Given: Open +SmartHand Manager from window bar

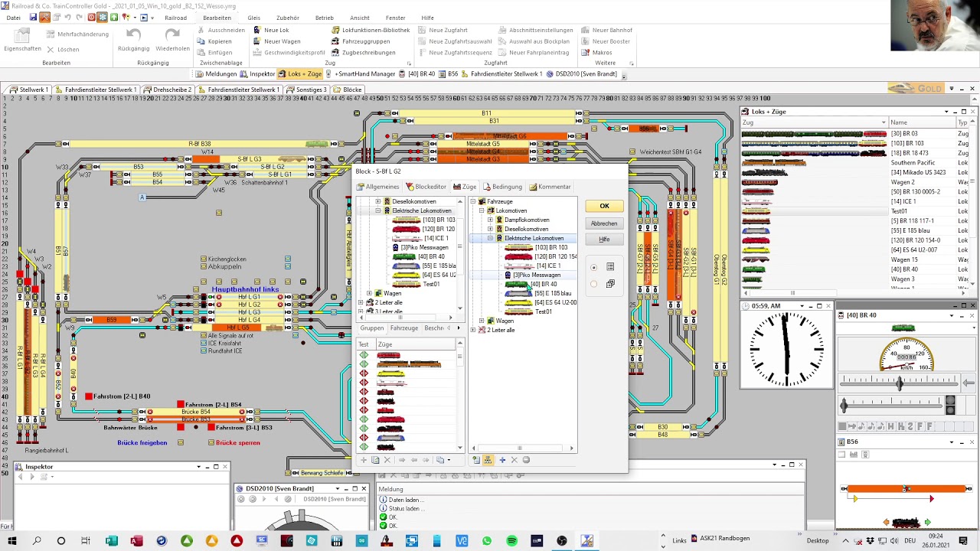Looking at the screenshot, I should point(361,74).
